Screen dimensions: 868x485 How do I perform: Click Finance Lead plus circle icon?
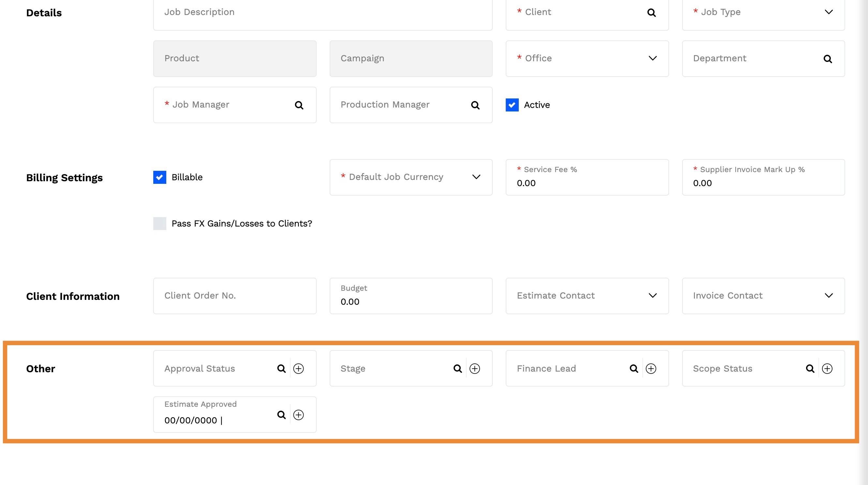(x=651, y=368)
